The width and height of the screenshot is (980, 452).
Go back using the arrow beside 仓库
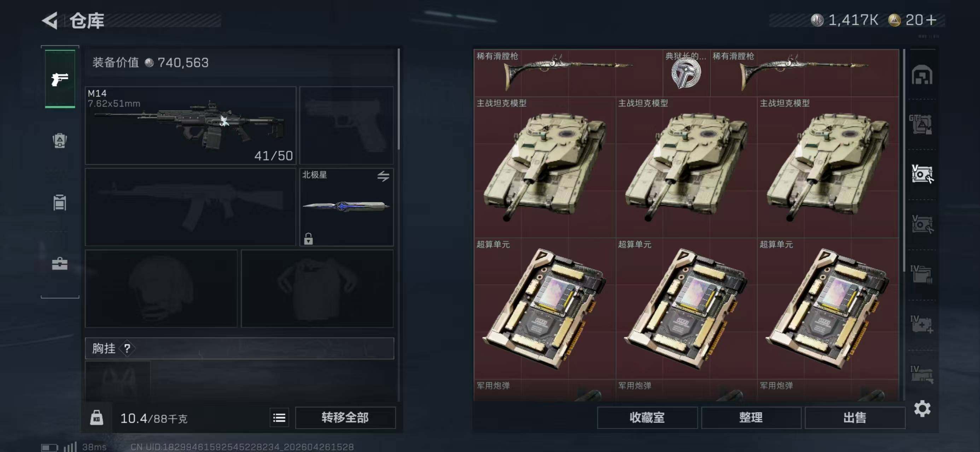50,20
